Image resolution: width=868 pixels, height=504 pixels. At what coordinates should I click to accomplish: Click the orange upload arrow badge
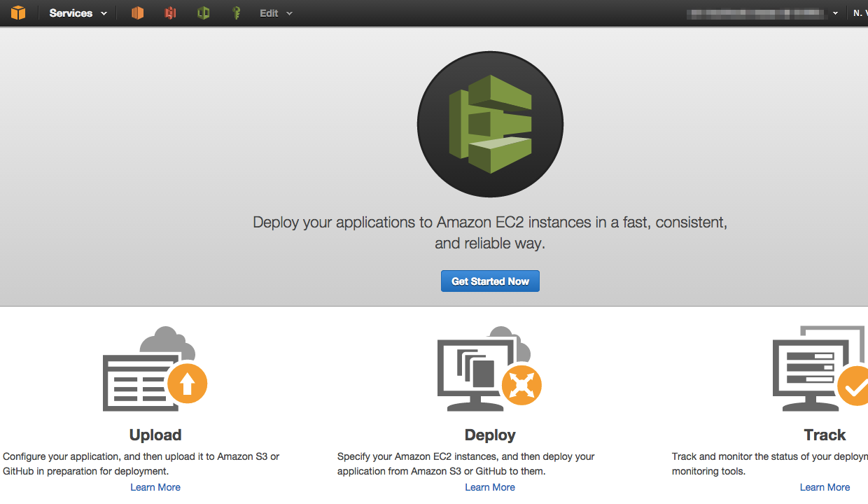point(188,383)
